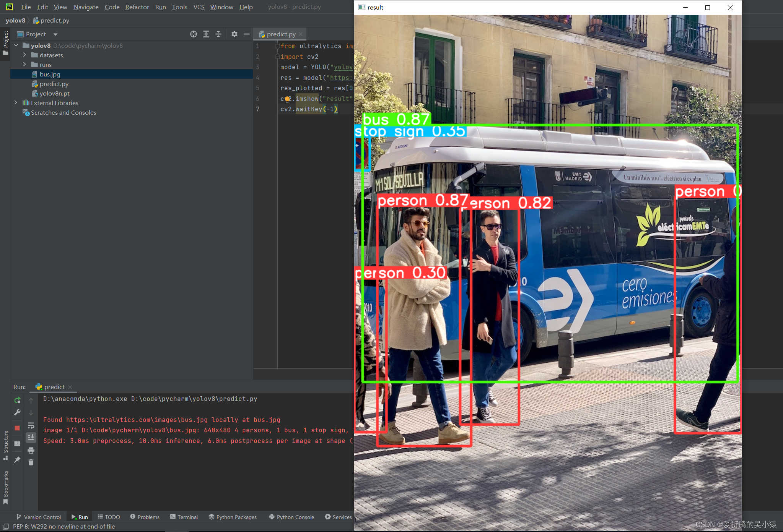Toggle the Structure tool window
The height and width of the screenshot is (532, 783).
pos(5,444)
